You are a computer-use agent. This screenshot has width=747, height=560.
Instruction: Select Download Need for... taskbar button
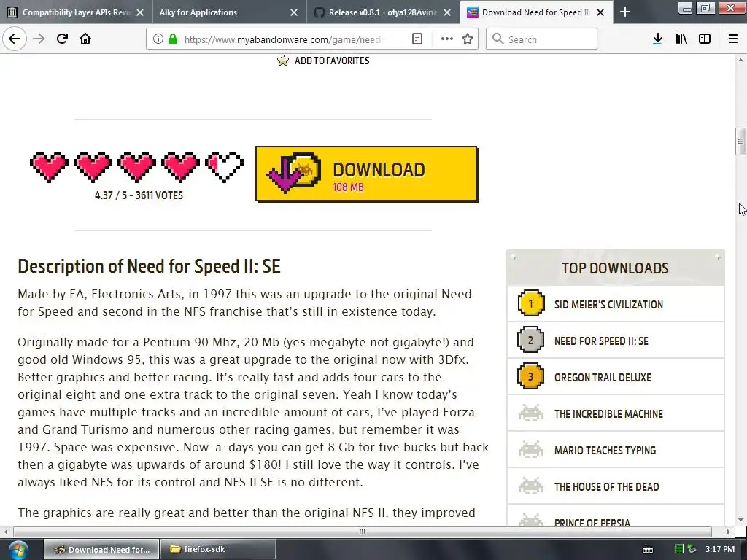tap(101, 550)
